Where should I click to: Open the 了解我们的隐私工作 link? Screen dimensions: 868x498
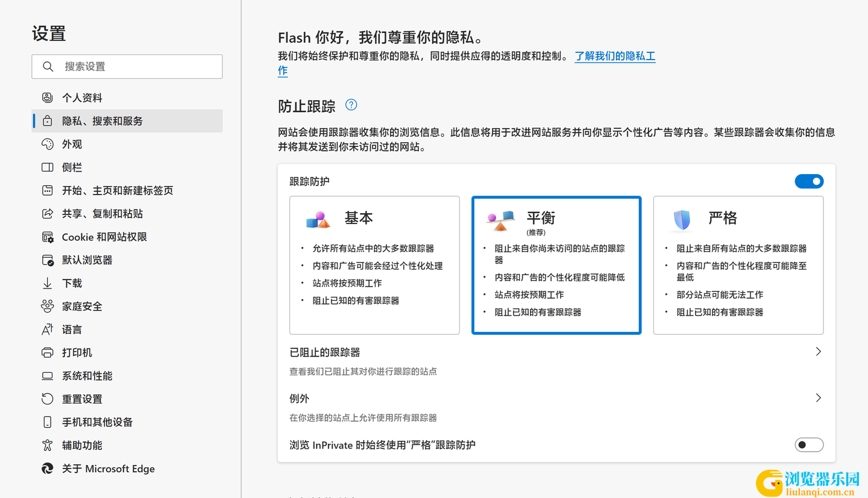tap(615, 56)
